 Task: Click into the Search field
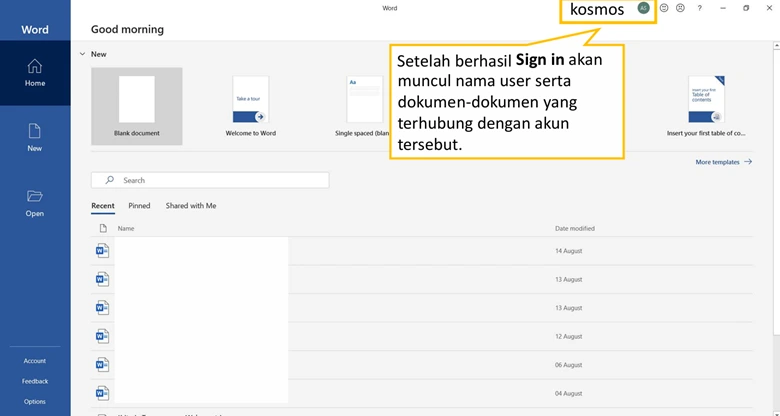(210, 180)
